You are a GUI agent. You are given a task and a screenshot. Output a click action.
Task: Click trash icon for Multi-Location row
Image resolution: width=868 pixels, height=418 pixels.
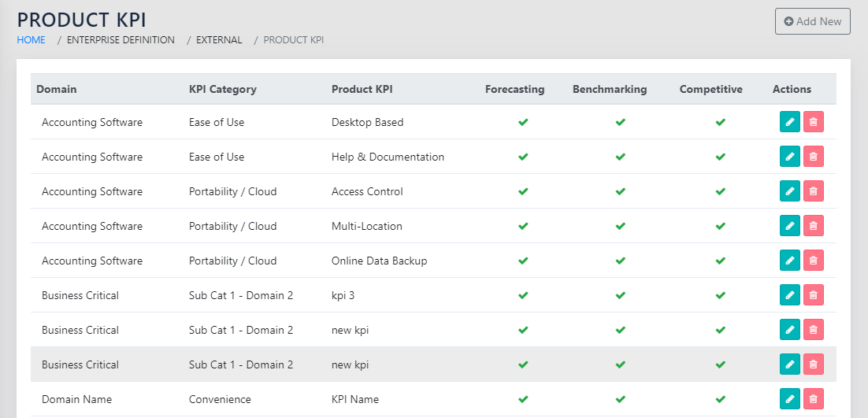814,226
